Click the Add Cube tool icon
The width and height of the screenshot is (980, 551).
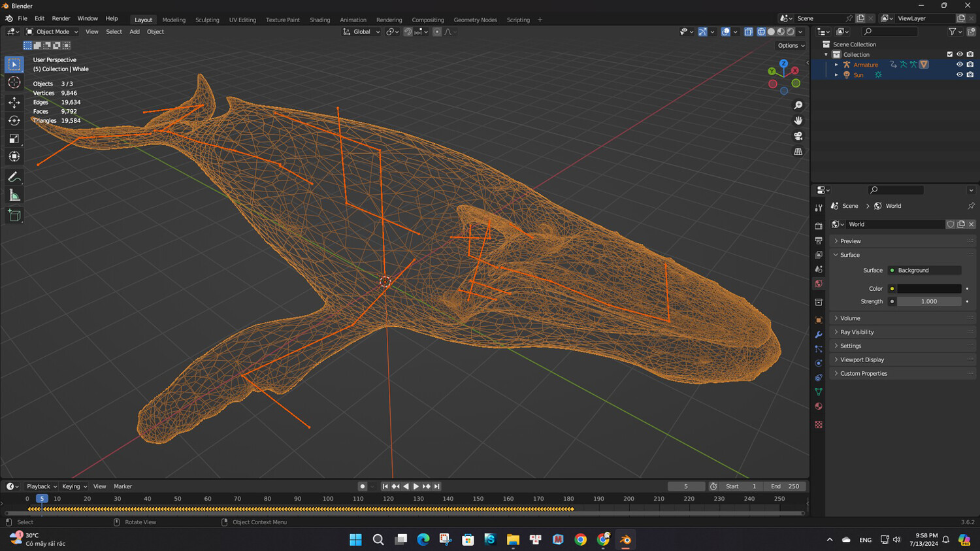tap(14, 216)
